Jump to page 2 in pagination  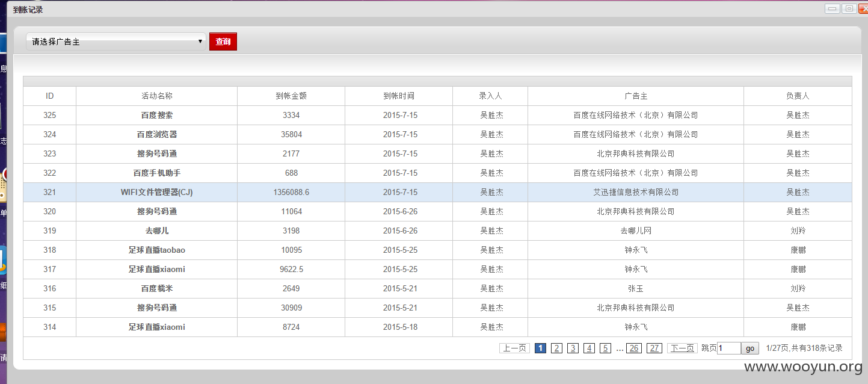556,348
